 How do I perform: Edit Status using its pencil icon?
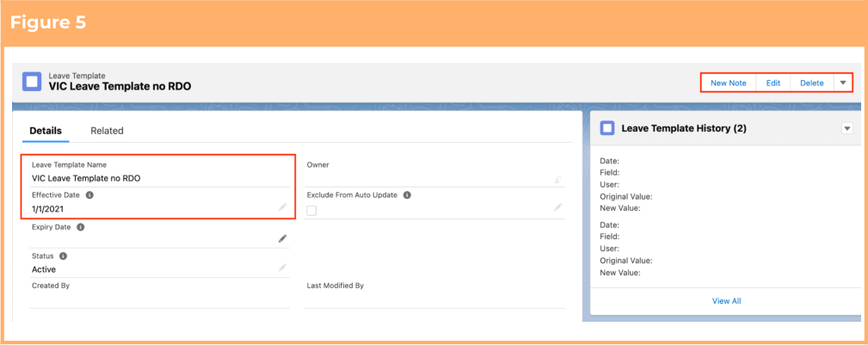pyautogui.click(x=282, y=268)
